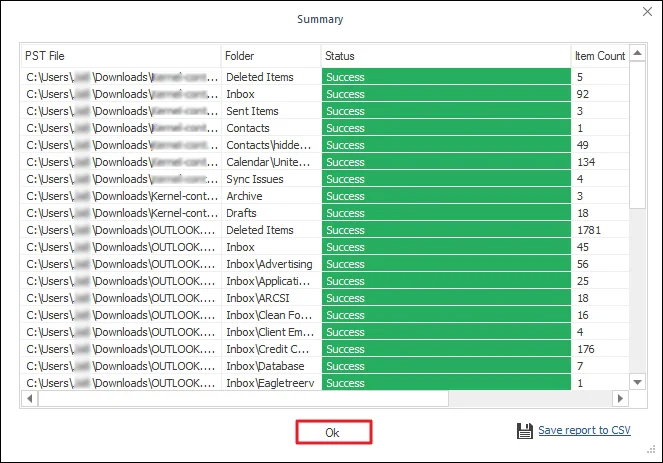This screenshot has height=463, width=663.
Task: Click the item count 92
Action: point(583,94)
